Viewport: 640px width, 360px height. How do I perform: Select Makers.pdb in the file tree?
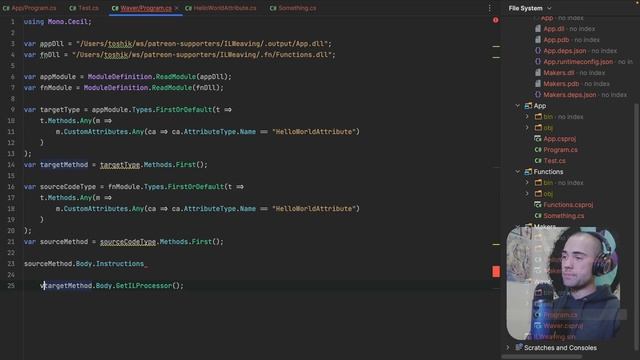click(x=561, y=84)
